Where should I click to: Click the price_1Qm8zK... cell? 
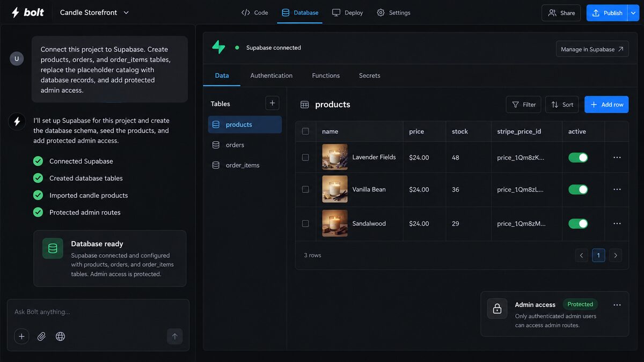click(x=521, y=158)
